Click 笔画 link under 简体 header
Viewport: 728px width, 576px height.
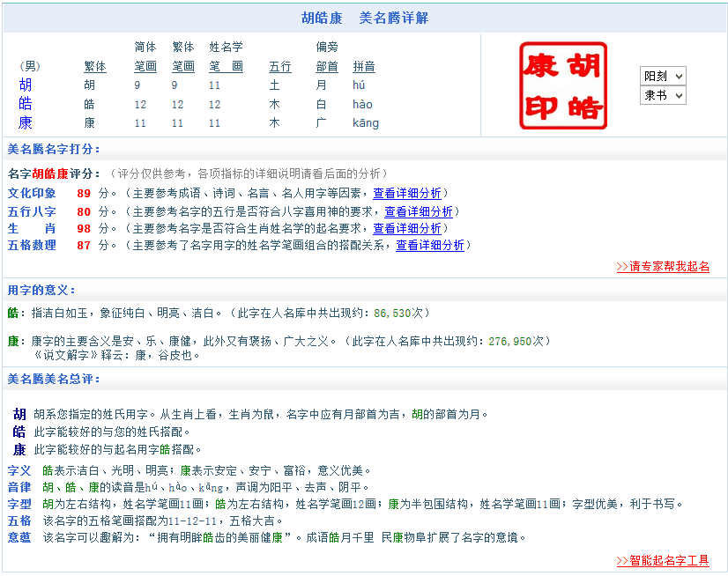(x=145, y=66)
